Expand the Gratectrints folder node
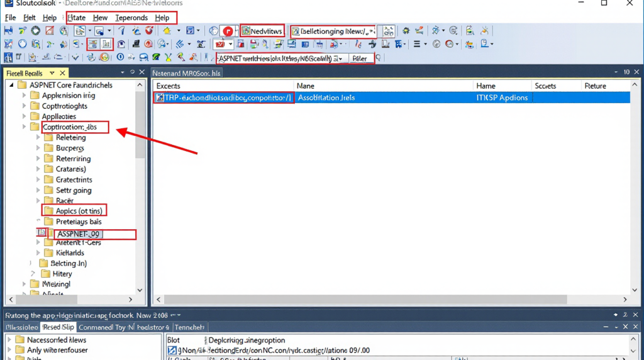The width and height of the screenshot is (644, 360). pyautogui.click(x=38, y=179)
